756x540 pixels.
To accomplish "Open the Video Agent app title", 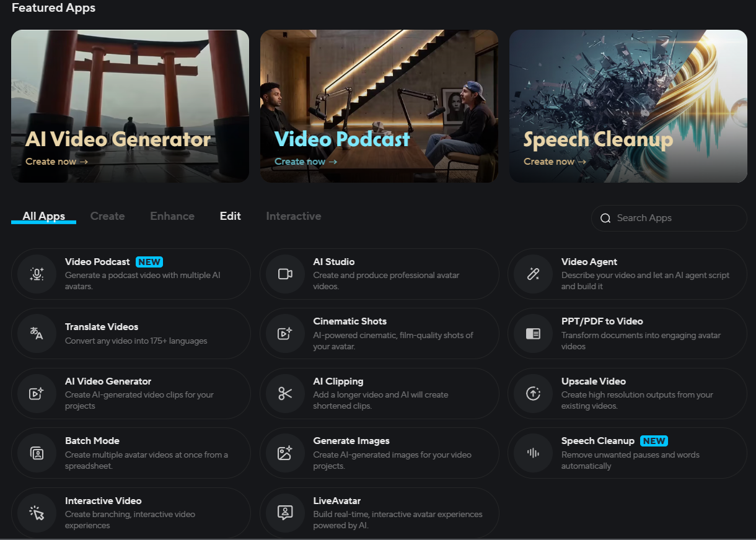I will pos(589,262).
